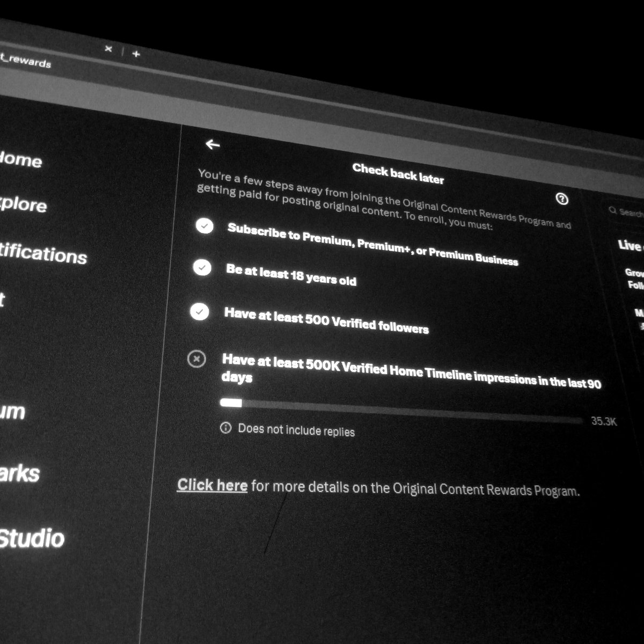Click the checkmark beside Subscribe to Premium
644x644 pixels.
point(204,226)
